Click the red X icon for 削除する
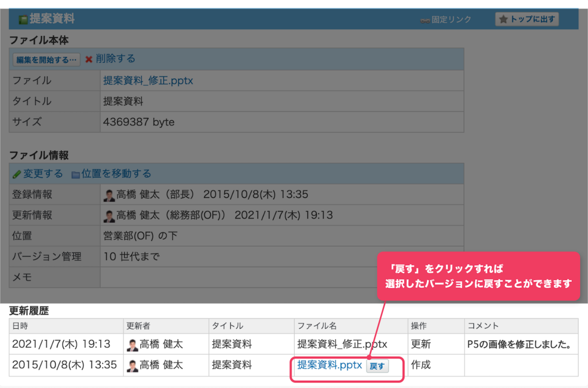Screen dimensions: 588x388 [x=89, y=59]
